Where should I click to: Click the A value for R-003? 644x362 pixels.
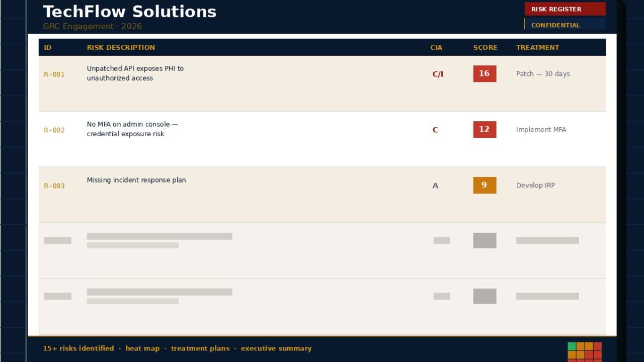[435, 186]
